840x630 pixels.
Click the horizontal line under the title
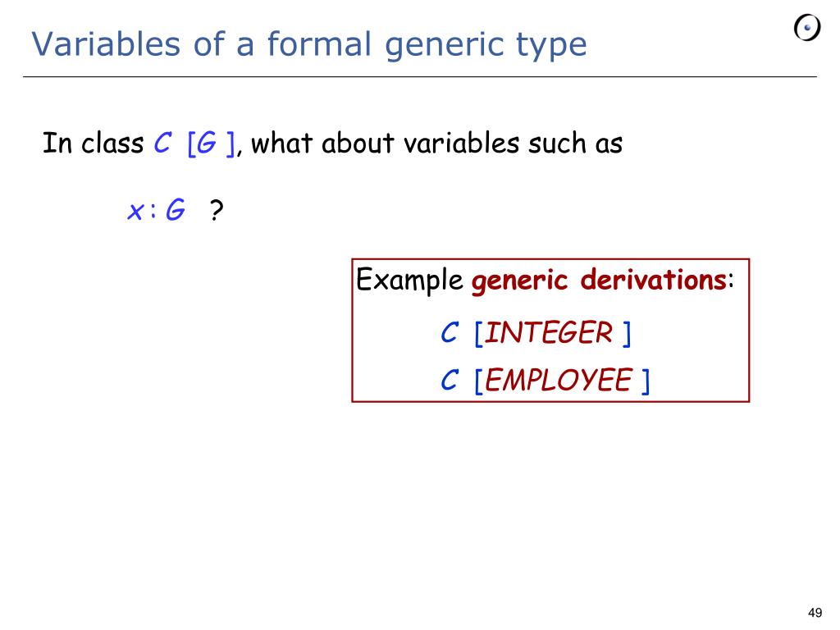tap(419, 76)
